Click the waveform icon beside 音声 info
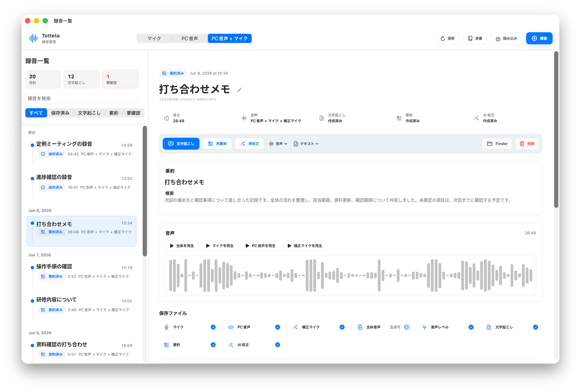 click(x=244, y=118)
